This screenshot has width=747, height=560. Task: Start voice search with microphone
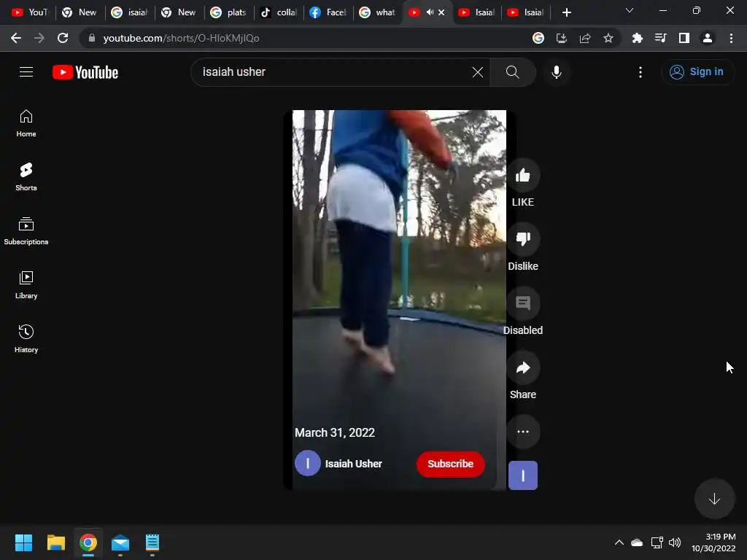pos(557,72)
